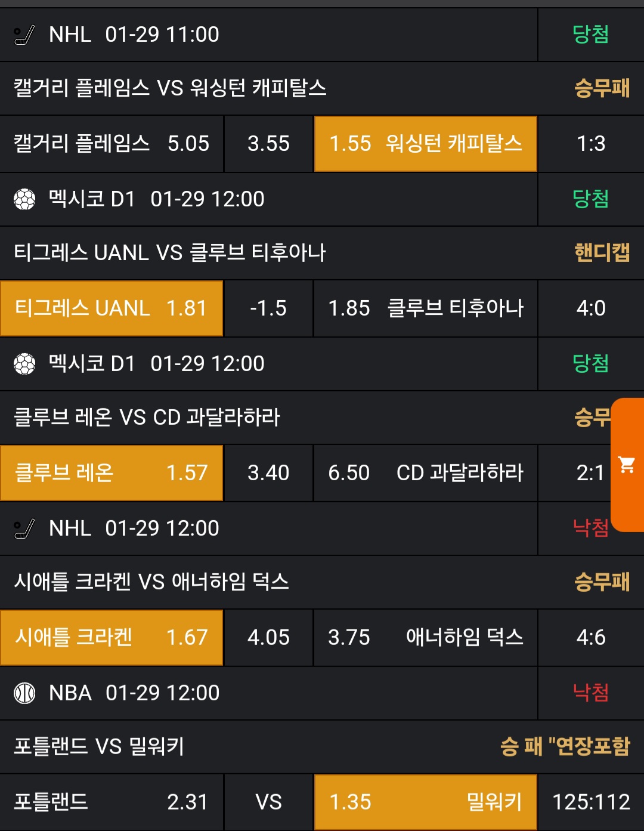Click draw odds 3.55 cell
Viewport: 644px width, 831px height.
(x=268, y=144)
